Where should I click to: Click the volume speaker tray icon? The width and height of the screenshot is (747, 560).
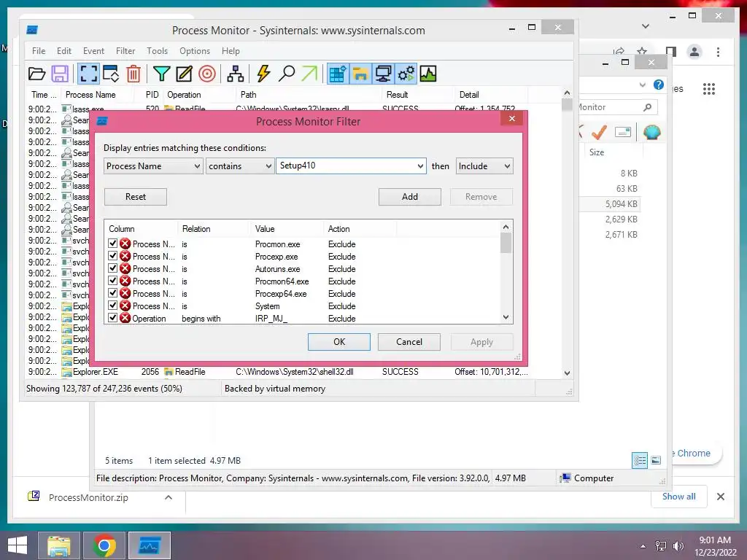click(678, 546)
